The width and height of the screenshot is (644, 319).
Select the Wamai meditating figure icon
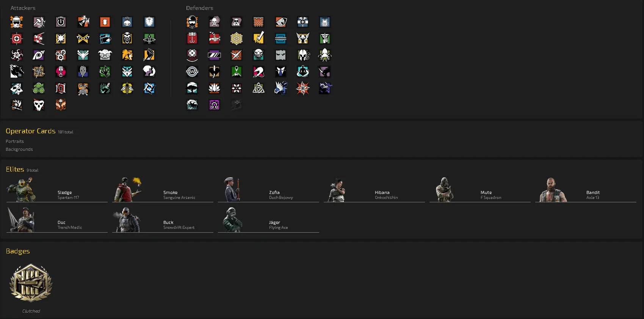tap(303, 72)
